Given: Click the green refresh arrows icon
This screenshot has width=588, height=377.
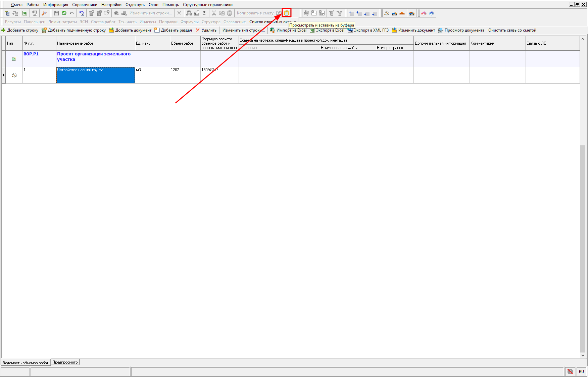Looking at the screenshot, I should (64, 13).
